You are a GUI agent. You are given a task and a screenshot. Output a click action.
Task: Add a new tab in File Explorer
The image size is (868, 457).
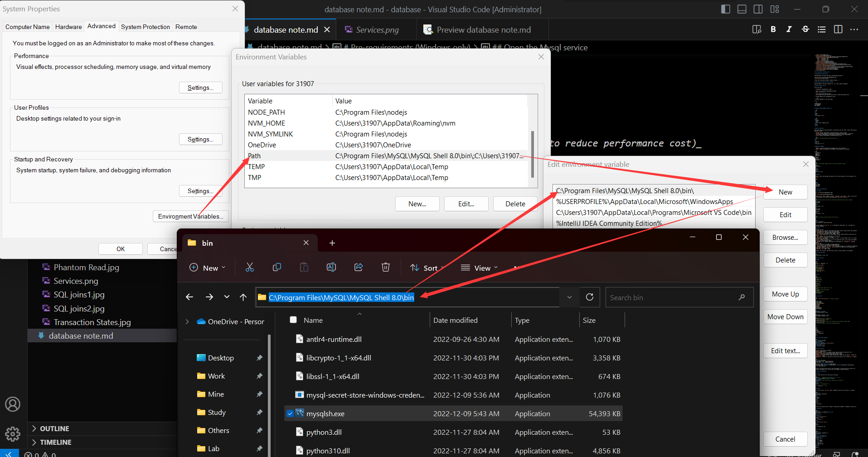pyautogui.click(x=332, y=243)
